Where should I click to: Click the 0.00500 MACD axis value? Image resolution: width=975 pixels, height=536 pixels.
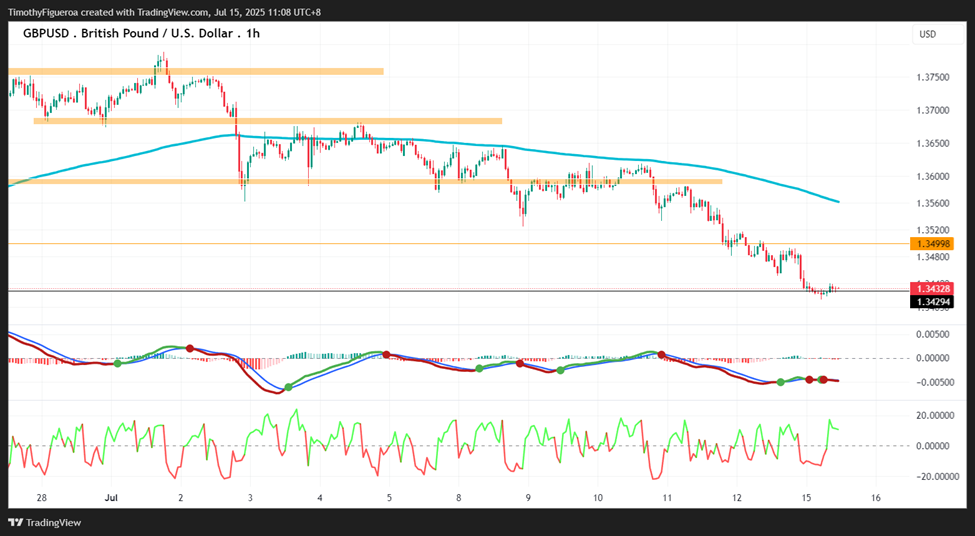933,334
